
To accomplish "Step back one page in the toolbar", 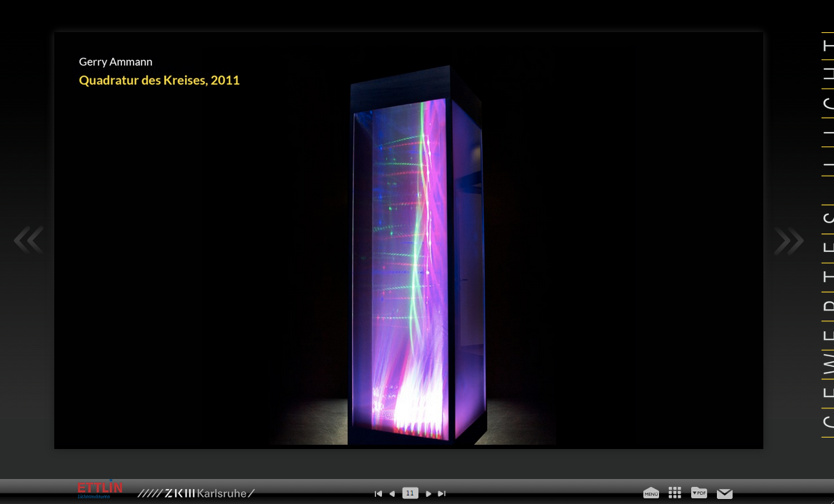I will (x=392, y=494).
